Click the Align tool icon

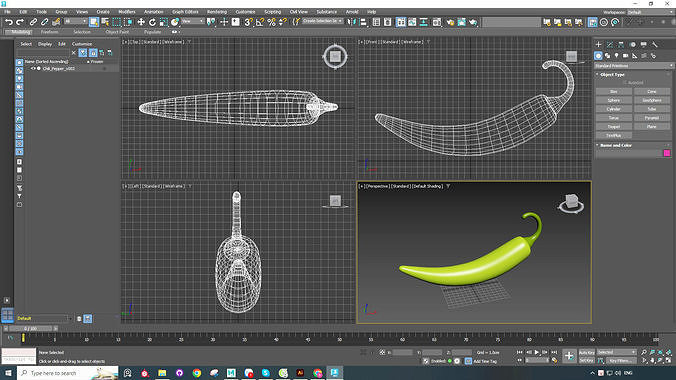pyautogui.click(x=363, y=22)
